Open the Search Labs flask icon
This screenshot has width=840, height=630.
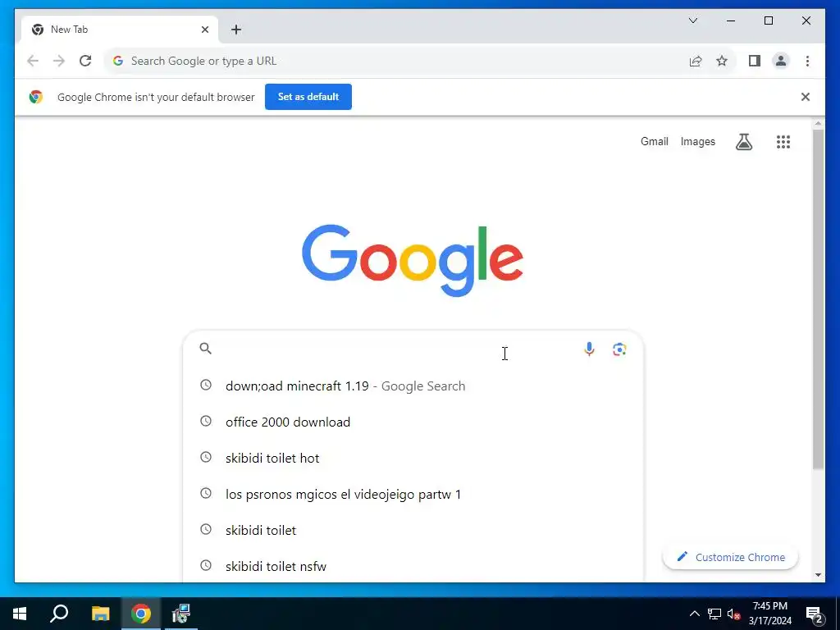click(x=743, y=142)
